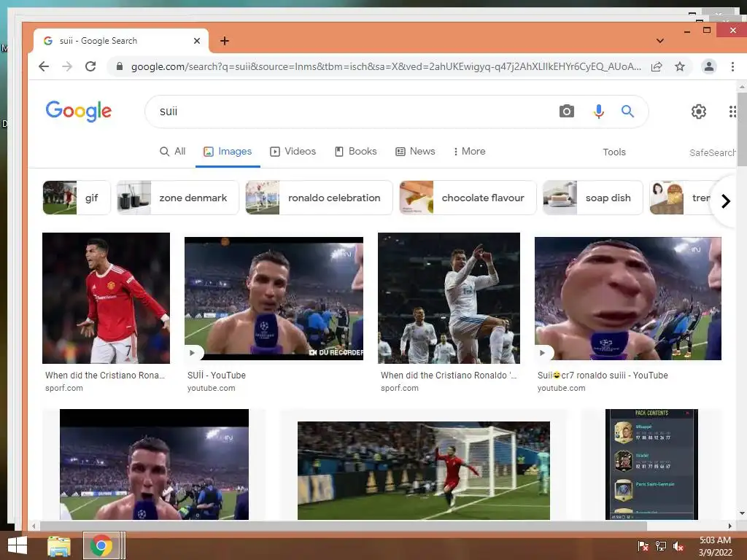This screenshot has height=560, width=747.
Task: Open the white-kit jumping celebration image
Action: [449, 298]
